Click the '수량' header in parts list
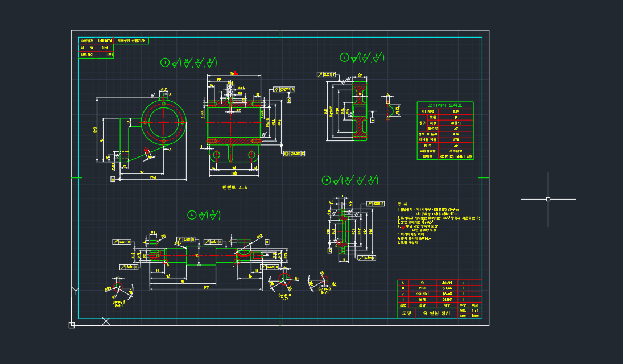This screenshot has height=364, width=623. point(463,305)
